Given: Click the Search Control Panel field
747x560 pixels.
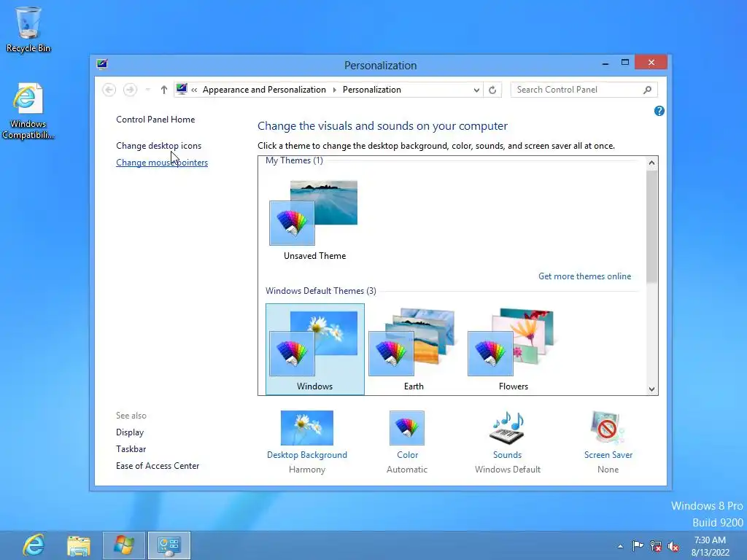Looking at the screenshot, I should (x=584, y=90).
